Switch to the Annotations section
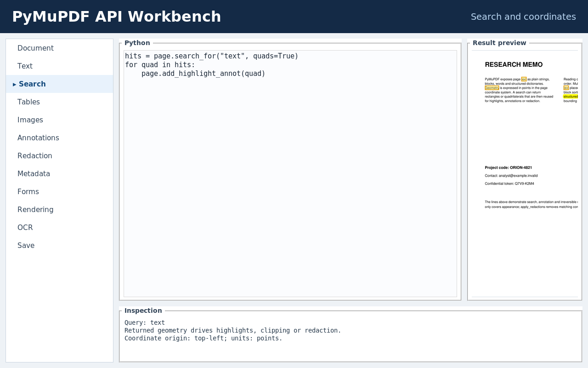The image size is (588, 368). (x=59, y=138)
